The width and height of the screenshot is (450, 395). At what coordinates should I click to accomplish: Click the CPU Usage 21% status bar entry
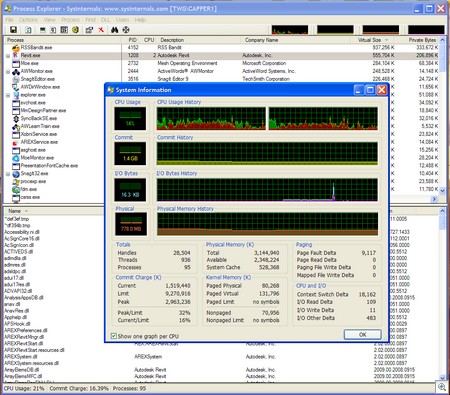(x=24, y=389)
